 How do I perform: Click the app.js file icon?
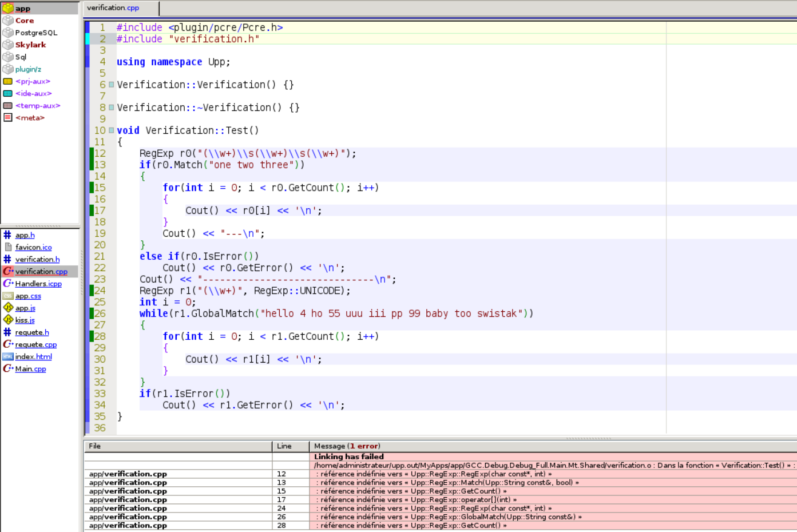point(7,308)
